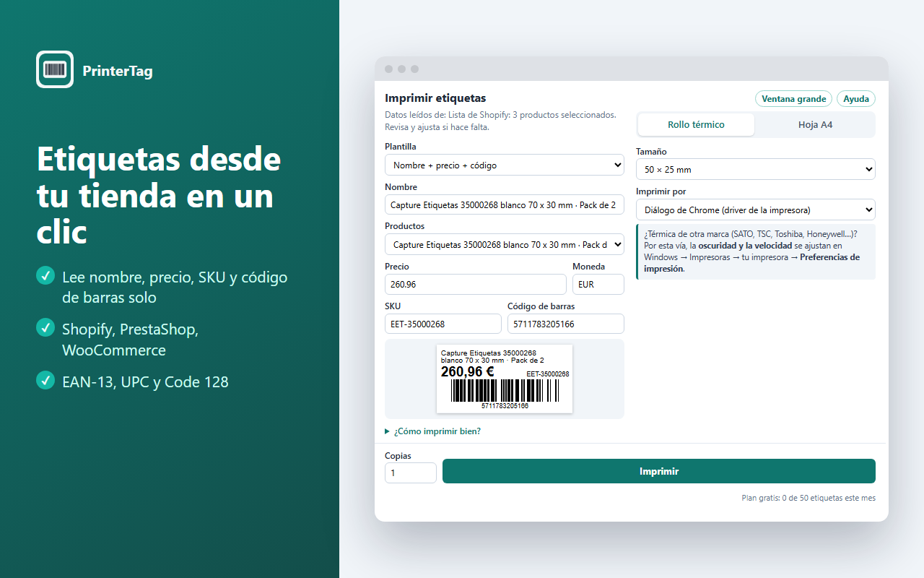Open the Imprimir por dropdown
The height and width of the screenshot is (578, 924).
756,210
